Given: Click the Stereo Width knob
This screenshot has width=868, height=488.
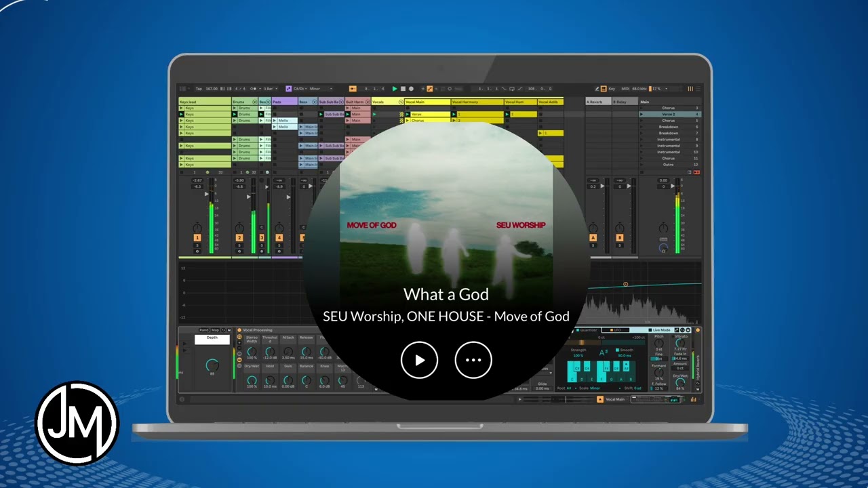Looking at the screenshot, I should pos(252,351).
